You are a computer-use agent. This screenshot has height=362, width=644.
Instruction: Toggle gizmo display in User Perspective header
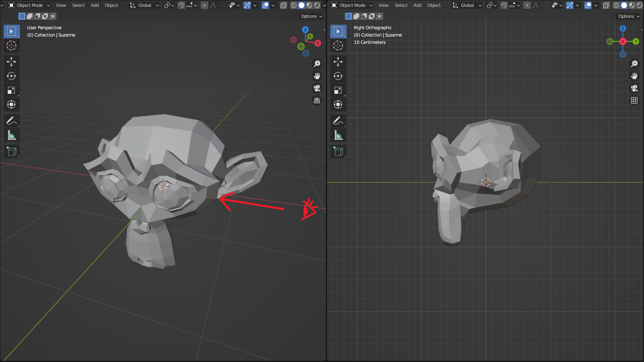247,5
